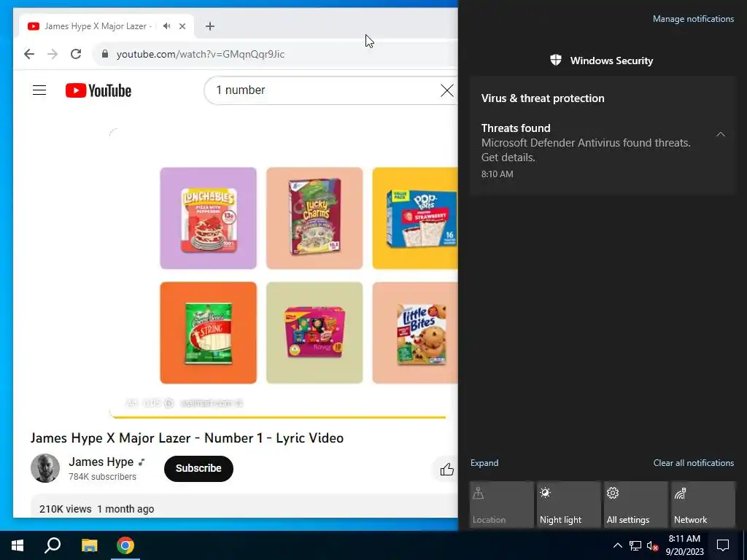This screenshot has height=560, width=747.
Task: Click the Lucky Charms product tile
Action: tap(314, 218)
